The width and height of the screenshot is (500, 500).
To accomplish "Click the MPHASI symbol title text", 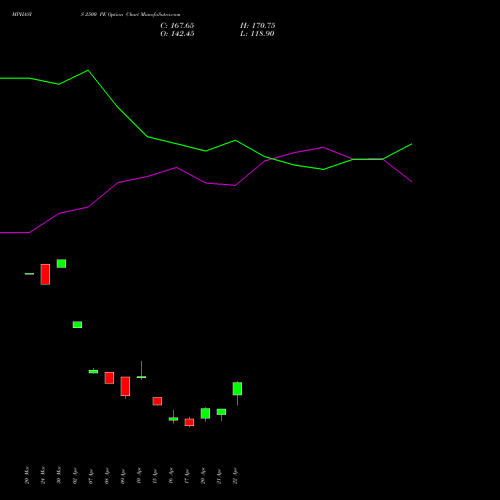I will pyautogui.click(x=22, y=15).
